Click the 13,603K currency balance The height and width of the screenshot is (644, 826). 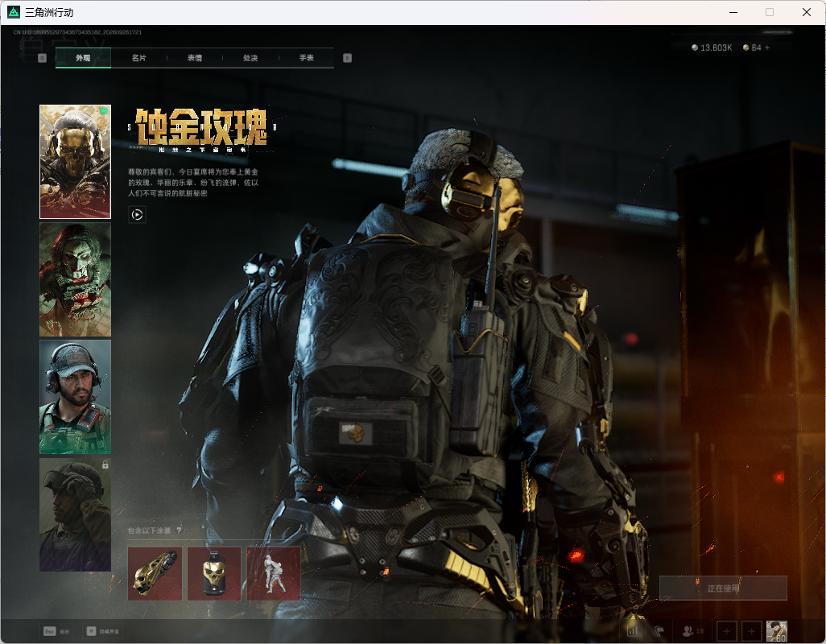click(712, 47)
